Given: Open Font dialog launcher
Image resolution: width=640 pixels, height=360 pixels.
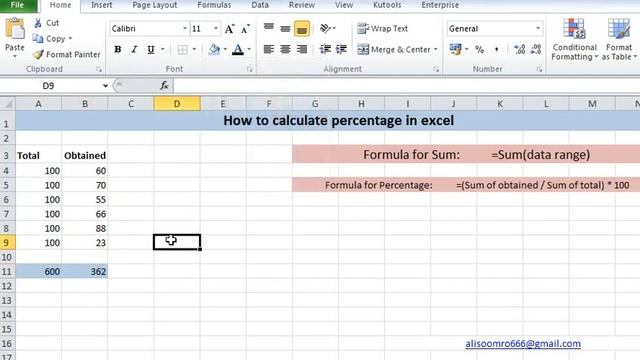Looking at the screenshot, I should [249, 69].
